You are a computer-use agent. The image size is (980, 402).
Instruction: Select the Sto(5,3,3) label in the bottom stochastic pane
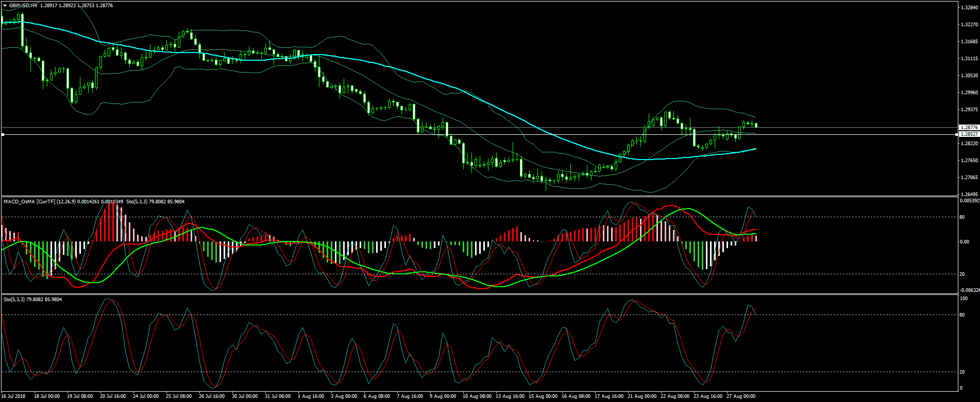coord(15,299)
